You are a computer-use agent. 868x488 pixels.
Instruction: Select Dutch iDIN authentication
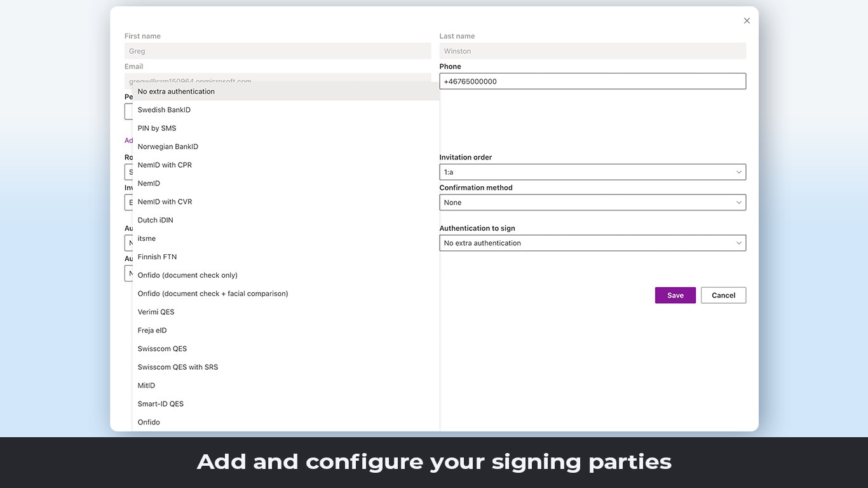(155, 220)
